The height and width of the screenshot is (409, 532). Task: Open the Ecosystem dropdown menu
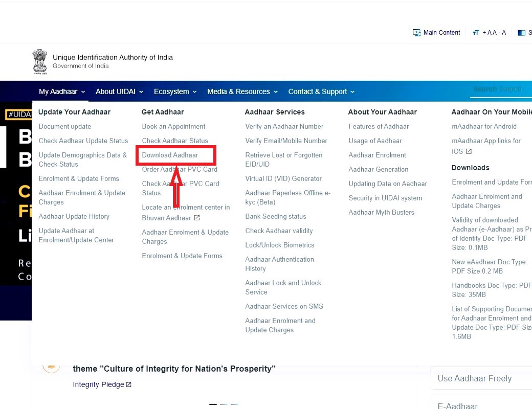[175, 92]
